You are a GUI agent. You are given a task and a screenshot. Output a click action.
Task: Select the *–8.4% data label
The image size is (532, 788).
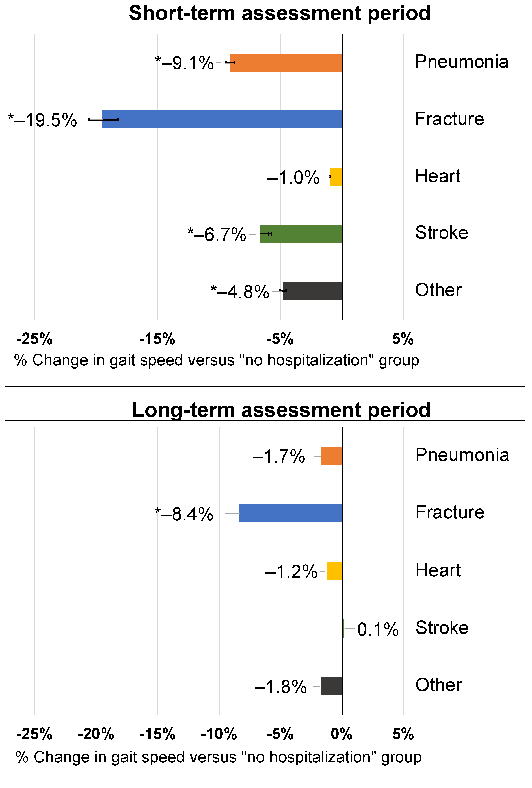[184, 514]
